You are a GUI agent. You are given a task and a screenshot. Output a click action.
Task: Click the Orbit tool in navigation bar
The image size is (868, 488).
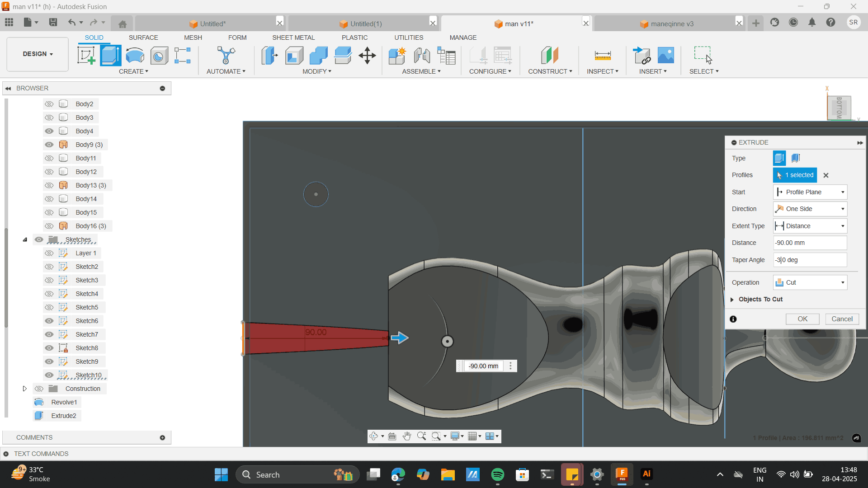374,436
